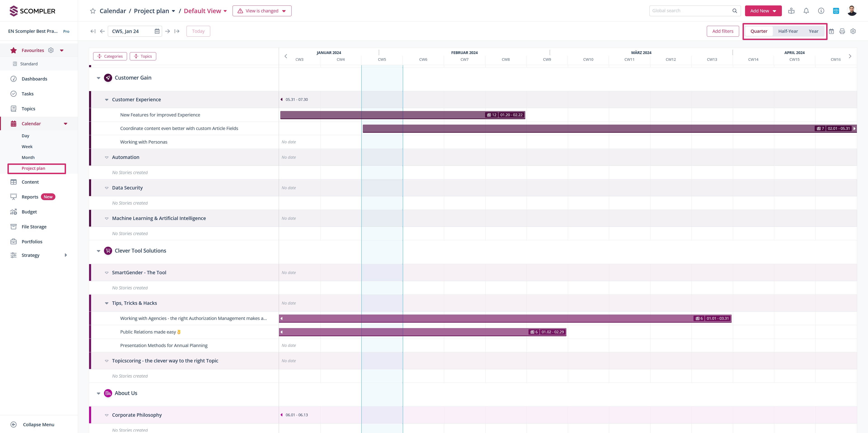The width and height of the screenshot is (868, 433).
Task: Click the info circle icon
Action: [x=821, y=11]
